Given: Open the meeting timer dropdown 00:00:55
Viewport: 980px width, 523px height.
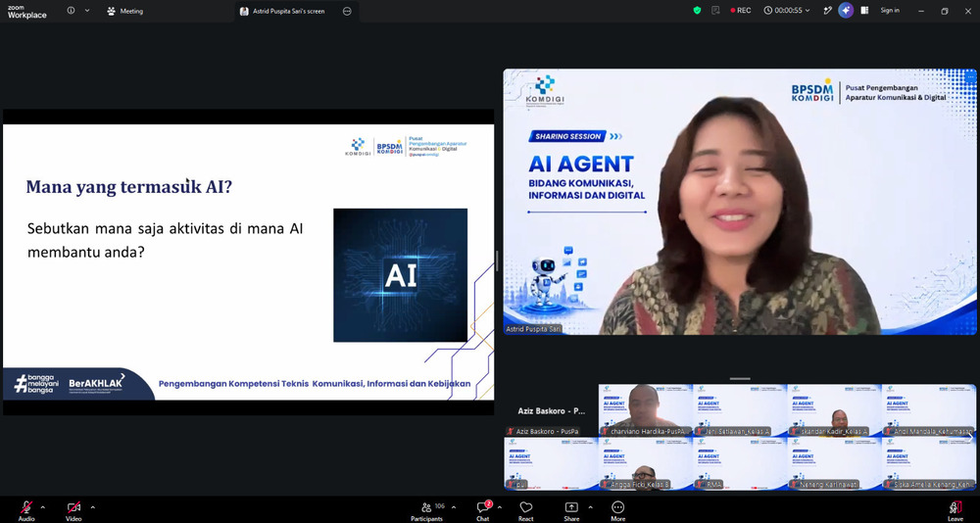Looking at the screenshot, I should [x=786, y=11].
